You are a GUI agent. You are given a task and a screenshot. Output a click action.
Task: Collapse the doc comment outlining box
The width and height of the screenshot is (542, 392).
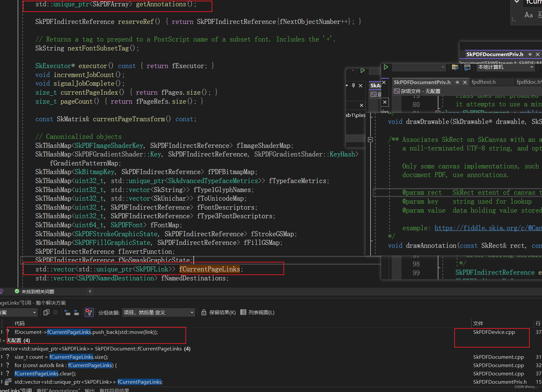point(370,140)
